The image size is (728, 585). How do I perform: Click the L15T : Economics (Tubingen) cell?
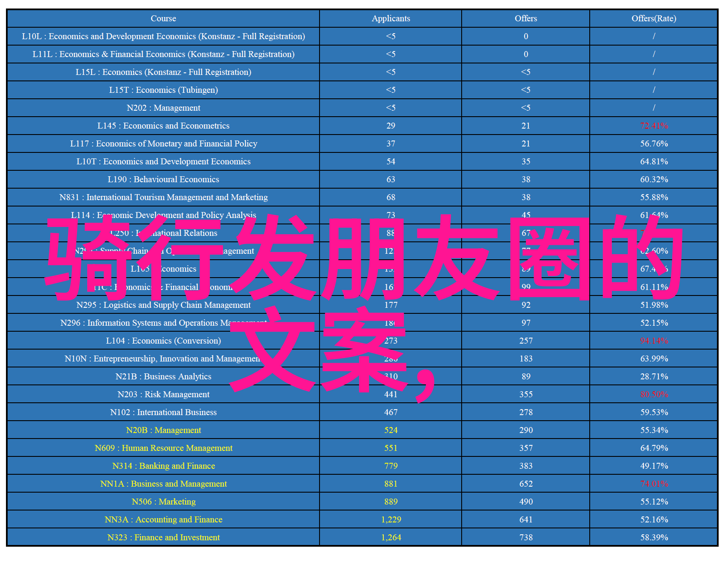tap(163, 90)
